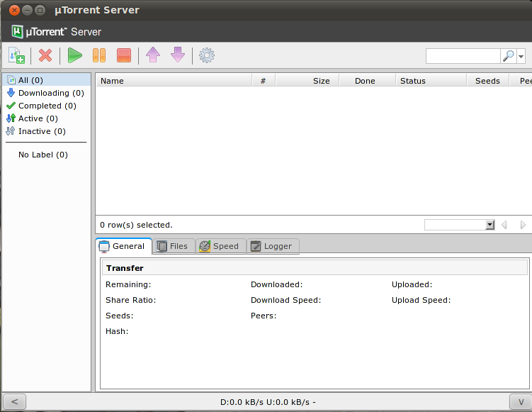Select No Label (0) entry
The width and height of the screenshot is (532, 412).
43,155
